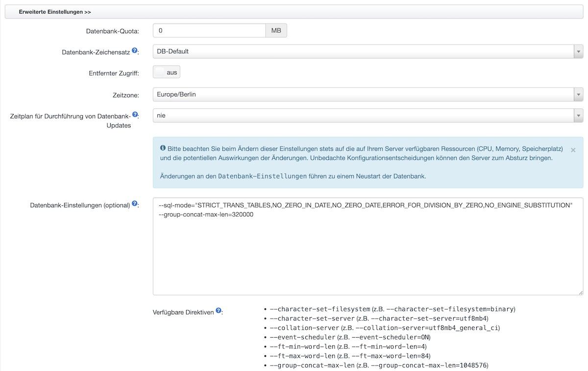The image size is (588, 371).
Task: Dismiss the blue resource warning notice
Action: tap(573, 149)
